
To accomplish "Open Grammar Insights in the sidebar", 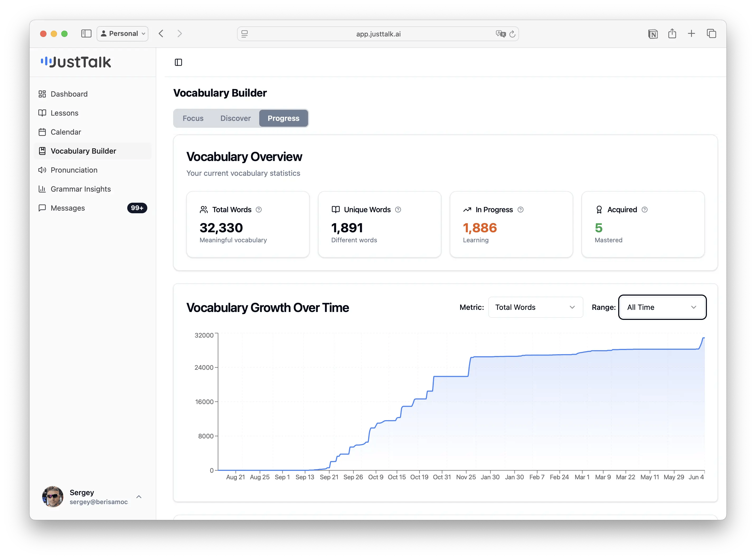I will 92,189.
